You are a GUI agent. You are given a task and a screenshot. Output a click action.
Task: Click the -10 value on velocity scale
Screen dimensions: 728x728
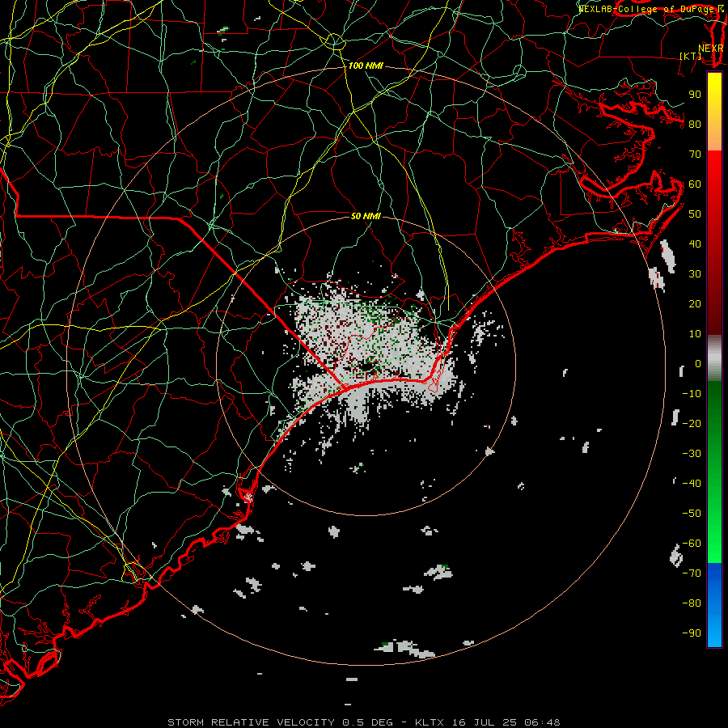tap(692, 394)
